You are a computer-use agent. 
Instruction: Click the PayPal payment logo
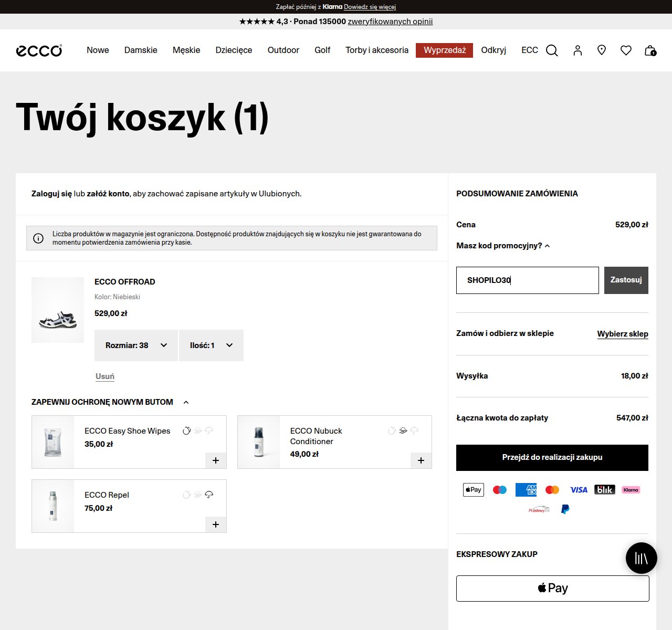point(565,509)
